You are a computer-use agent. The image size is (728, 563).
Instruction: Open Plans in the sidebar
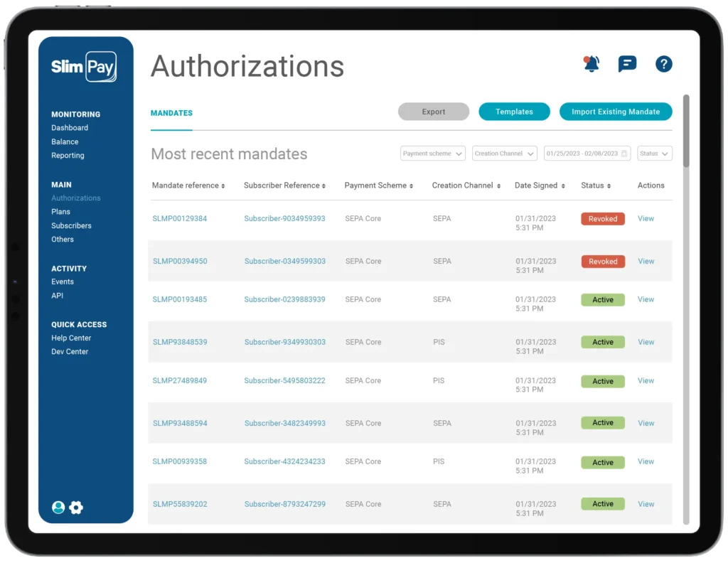pos(61,212)
